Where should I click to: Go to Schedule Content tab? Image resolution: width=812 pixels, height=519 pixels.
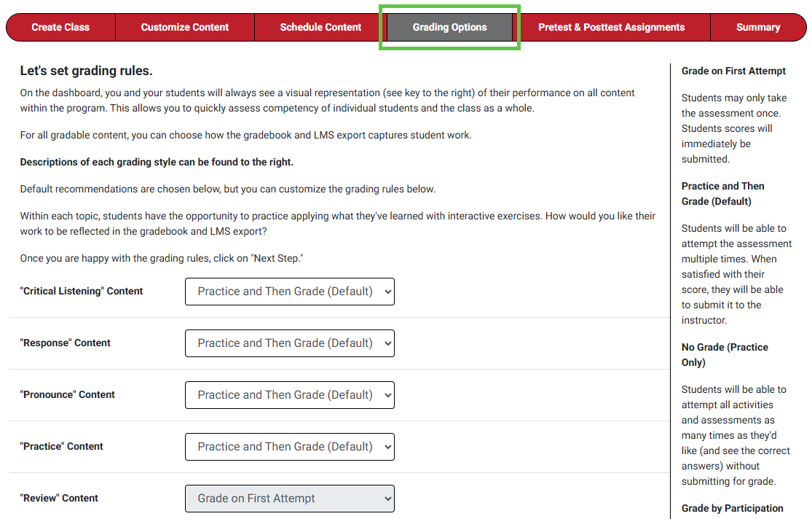click(320, 27)
